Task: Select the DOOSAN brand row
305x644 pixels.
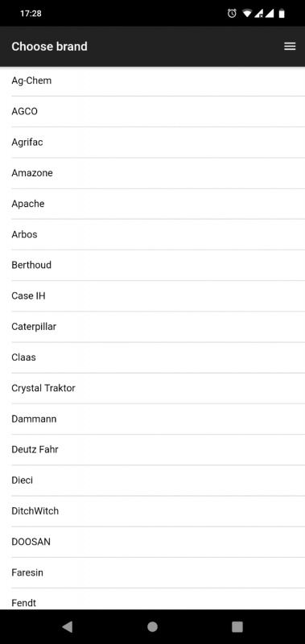Action: pyautogui.click(x=152, y=542)
